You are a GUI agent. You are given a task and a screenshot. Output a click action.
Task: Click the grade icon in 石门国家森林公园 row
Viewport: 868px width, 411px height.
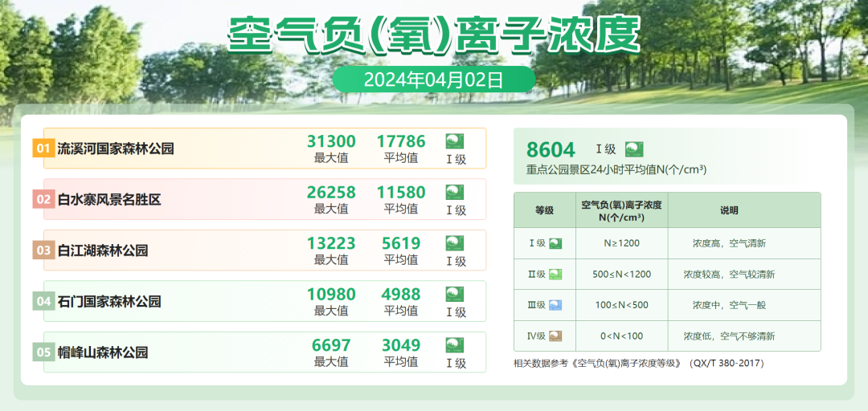(455, 294)
